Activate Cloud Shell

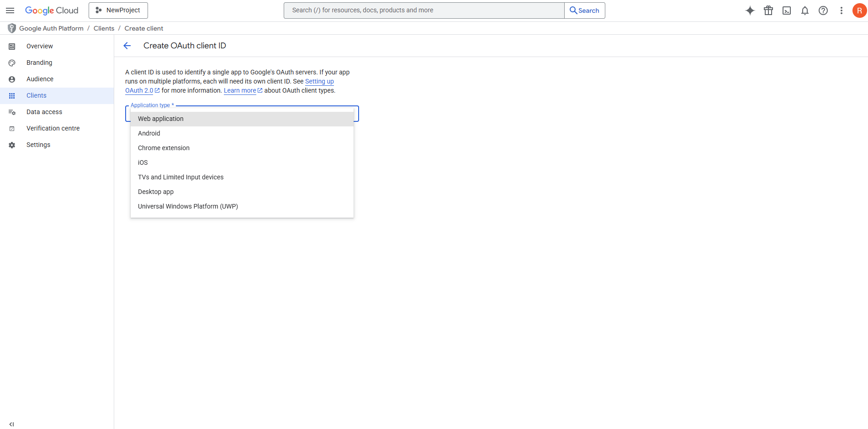[787, 10]
